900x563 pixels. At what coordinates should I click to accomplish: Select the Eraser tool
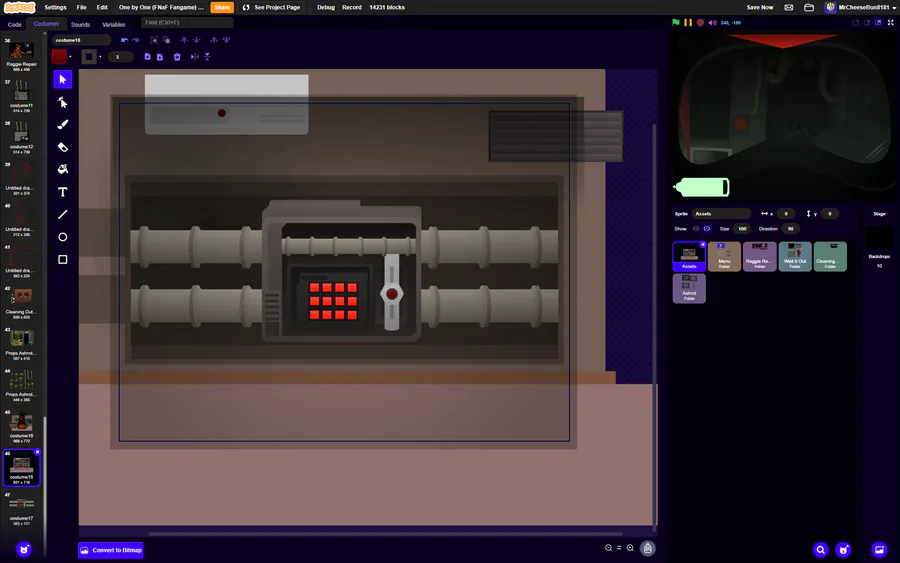[x=63, y=147]
